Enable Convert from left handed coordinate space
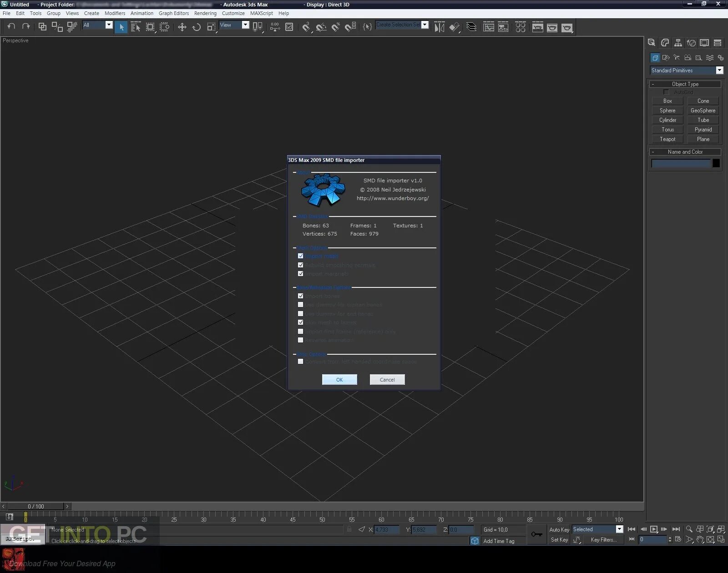Viewport: 728px width, 573px height. [x=300, y=362]
